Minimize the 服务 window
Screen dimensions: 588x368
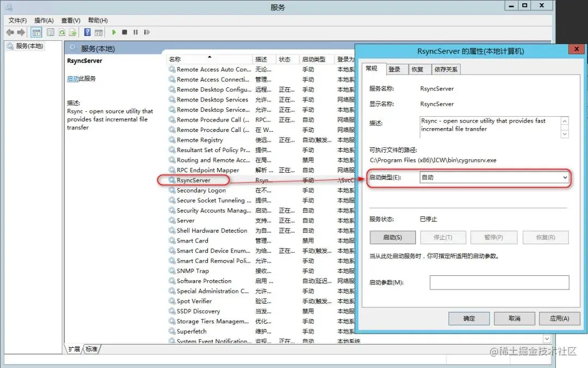511,5
